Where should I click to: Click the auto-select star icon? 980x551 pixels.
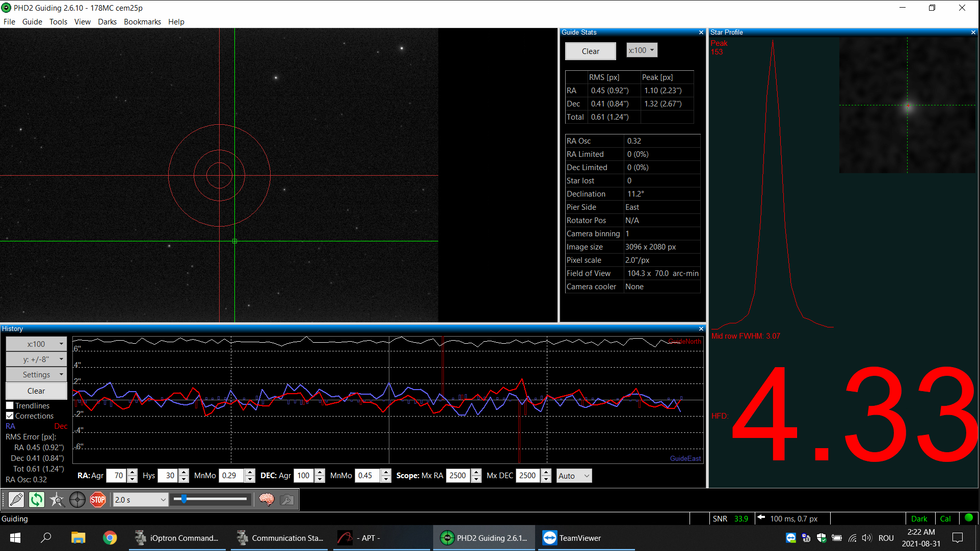(57, 500)
